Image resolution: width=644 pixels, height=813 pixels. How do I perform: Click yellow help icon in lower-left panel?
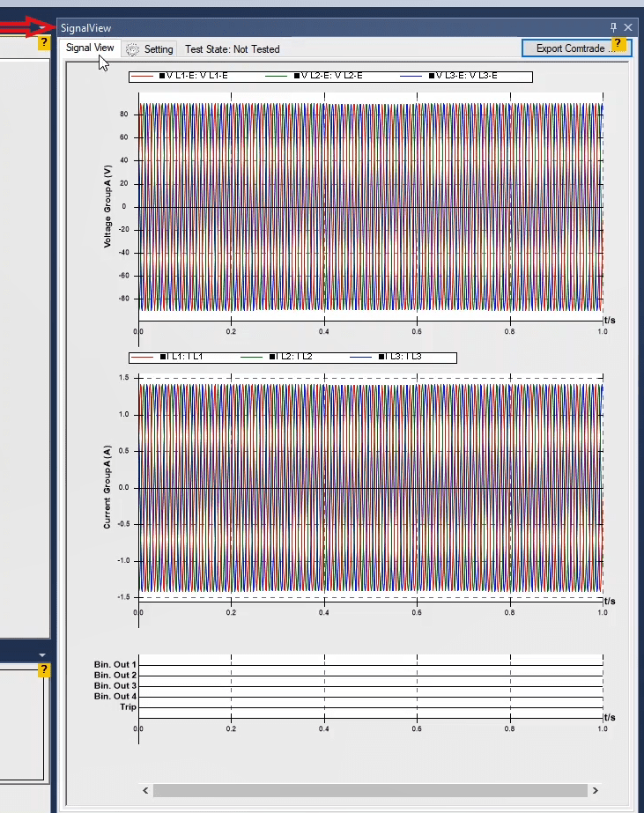point(44,670)
